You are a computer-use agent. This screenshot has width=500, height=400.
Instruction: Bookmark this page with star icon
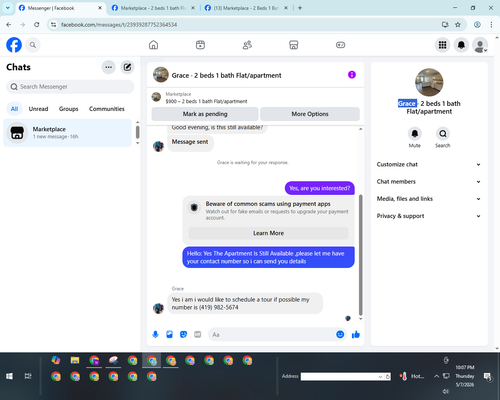click(x=458, y=25)
